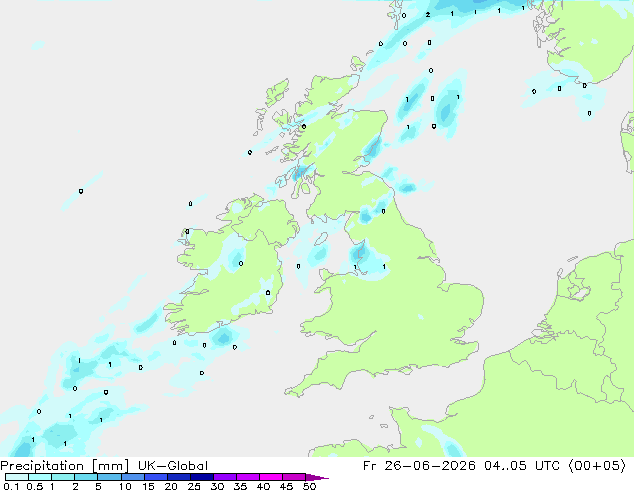Pick the 45–50 mm legend color swatch
This screenshot has width=634, height=490.
294,477
